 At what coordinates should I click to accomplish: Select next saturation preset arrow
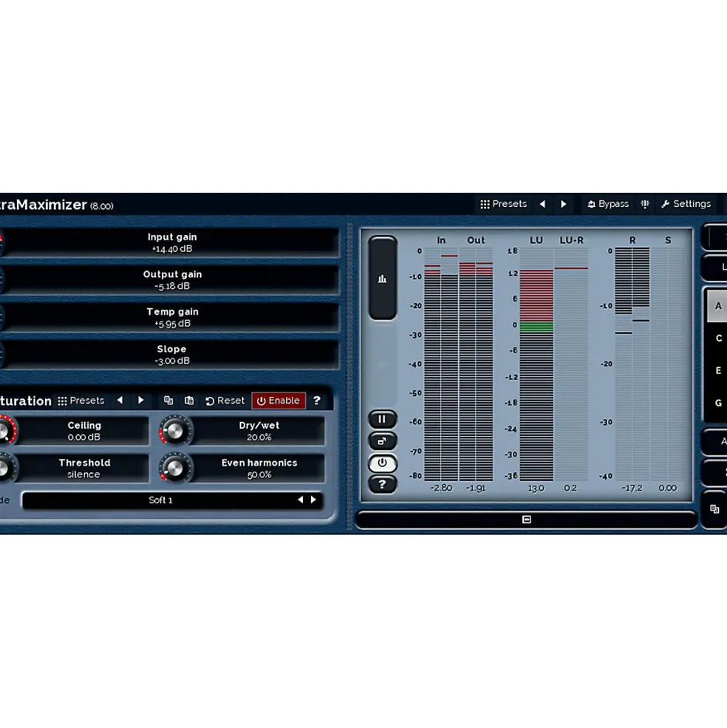(x=140, y=400)
